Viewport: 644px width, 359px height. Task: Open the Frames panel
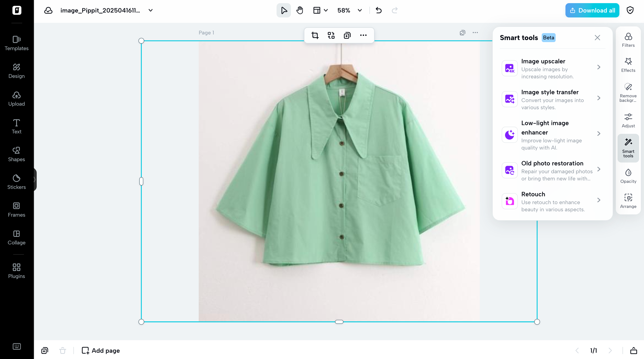click(x=17, y=210)
